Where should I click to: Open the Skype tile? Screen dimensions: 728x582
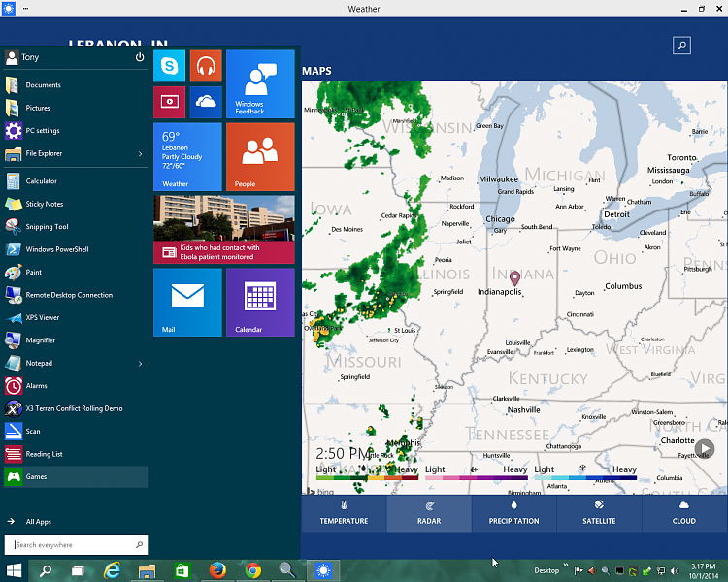click(x=170, y=66)
